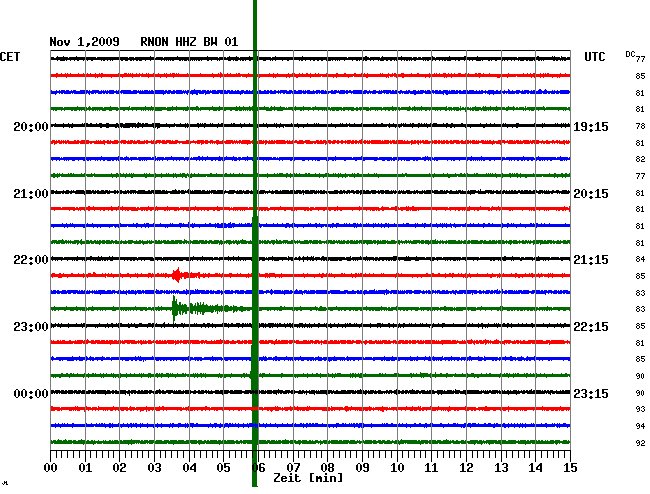Image resolution: width=650 pixels, height=494 pixels.
Task: Click the green seismic event burst before 23:00
Action: pyautogui.click(x=207, y=308)
